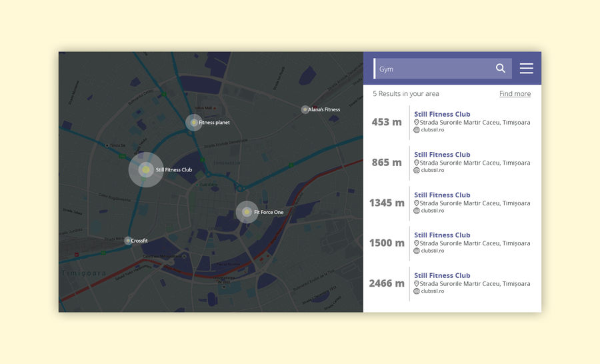The image size is (600, 364).
Task: Open Still Fitness Club title in 453 m result
Action: (x=442, y=114)
